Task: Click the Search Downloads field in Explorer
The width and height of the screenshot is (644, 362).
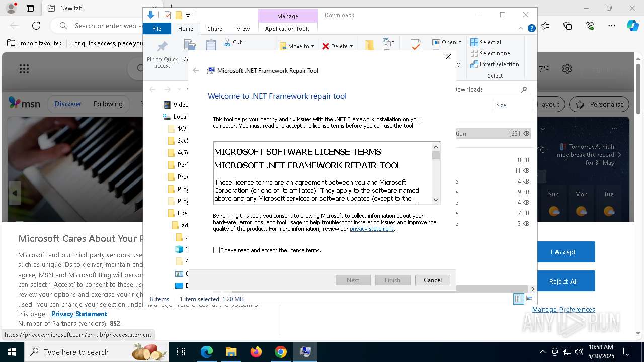Action: tap(493, 89)
